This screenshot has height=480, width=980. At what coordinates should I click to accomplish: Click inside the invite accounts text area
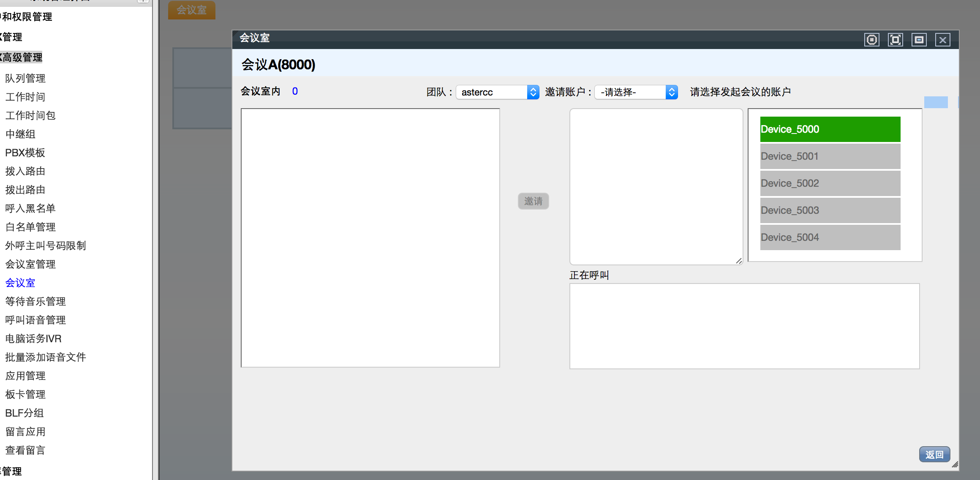[656, 186]
